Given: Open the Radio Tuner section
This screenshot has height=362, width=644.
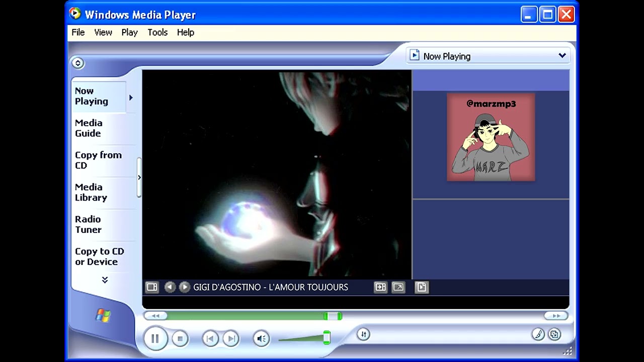Looking at the screenshot, I should pyautogui.click(x=88, y=224).
